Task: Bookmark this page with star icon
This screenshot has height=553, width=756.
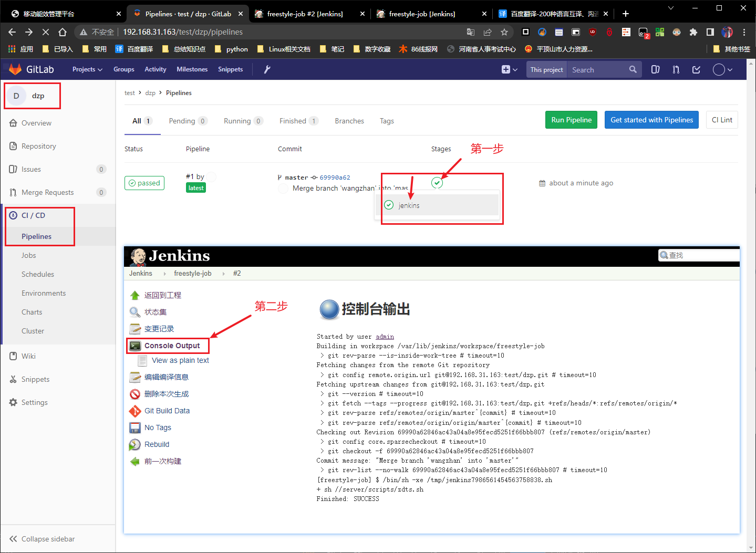Action: (x=504, y=32)
